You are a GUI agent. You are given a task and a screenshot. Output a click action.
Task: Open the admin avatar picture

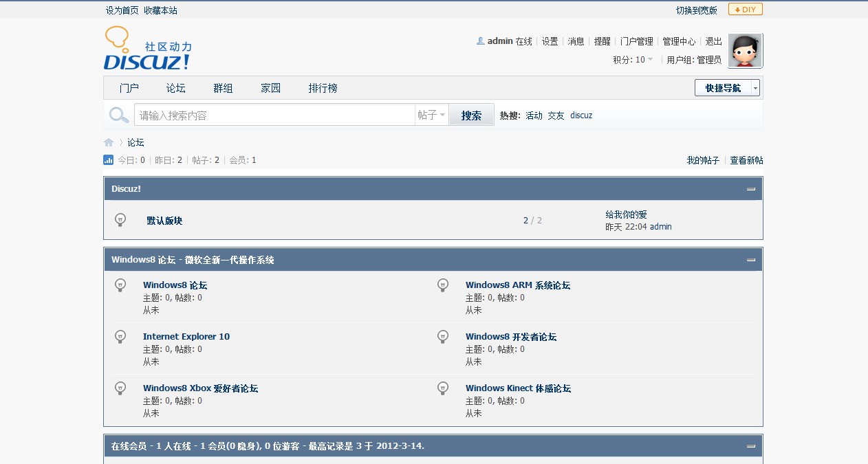click(x=745, y=51)
